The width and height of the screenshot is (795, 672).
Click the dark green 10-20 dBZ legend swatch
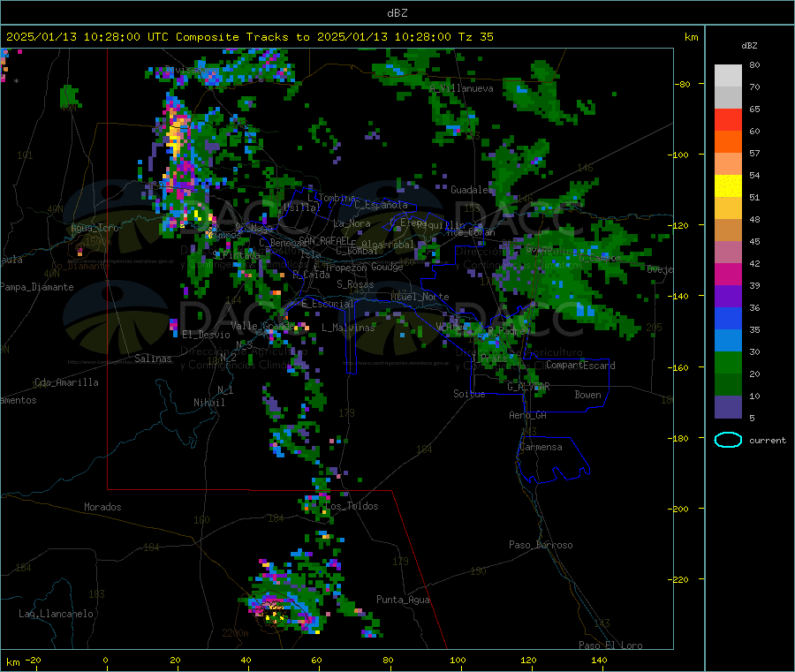tap(728, 385)
